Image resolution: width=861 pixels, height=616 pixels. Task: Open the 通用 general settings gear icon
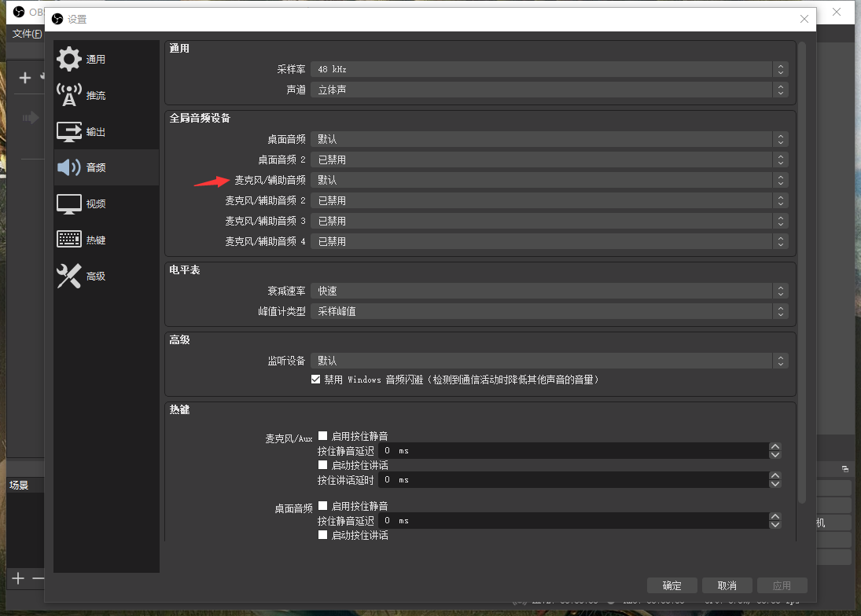coord(69,59)
